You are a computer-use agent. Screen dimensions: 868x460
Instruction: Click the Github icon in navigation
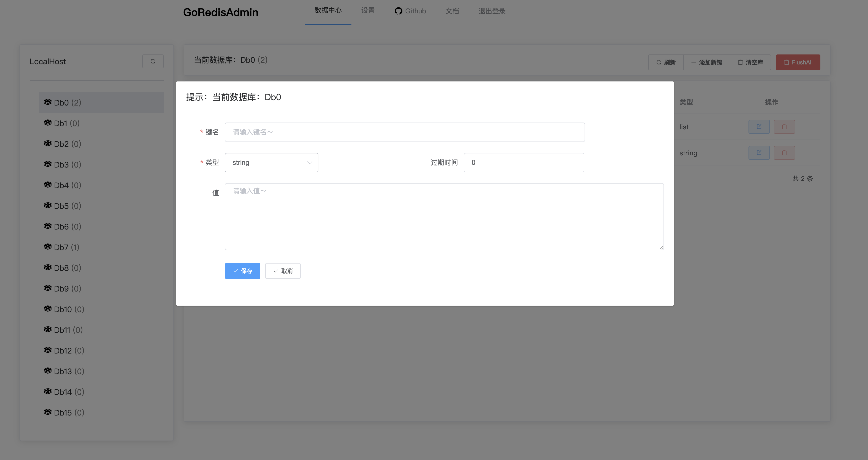(398, 11)
